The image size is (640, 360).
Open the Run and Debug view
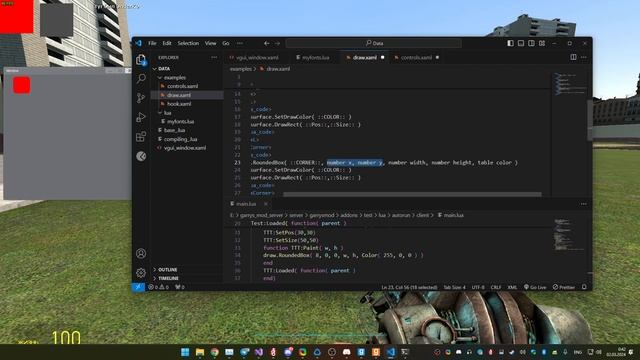point(141,117)
